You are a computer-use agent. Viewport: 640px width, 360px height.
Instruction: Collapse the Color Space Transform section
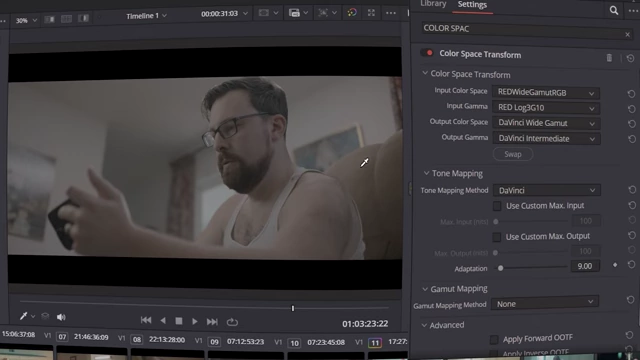click(x=425, y=73)
